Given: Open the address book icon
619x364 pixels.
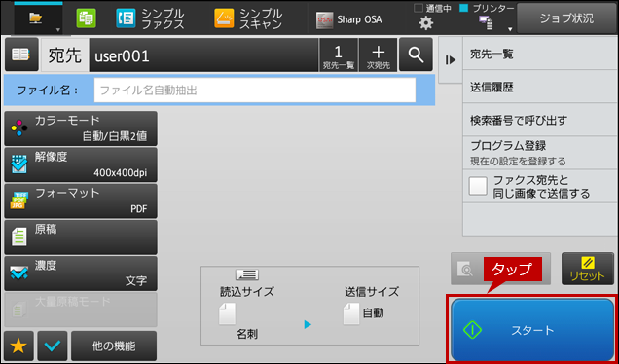Looking at the screenshot, I should click(x=21, y=55).
